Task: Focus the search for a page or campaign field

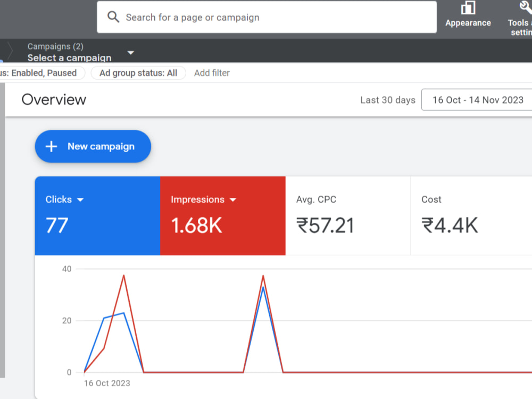Action: click(267, 17)
